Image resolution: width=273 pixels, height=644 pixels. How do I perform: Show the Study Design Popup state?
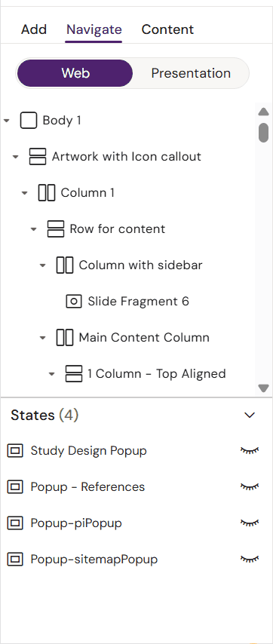250,451
